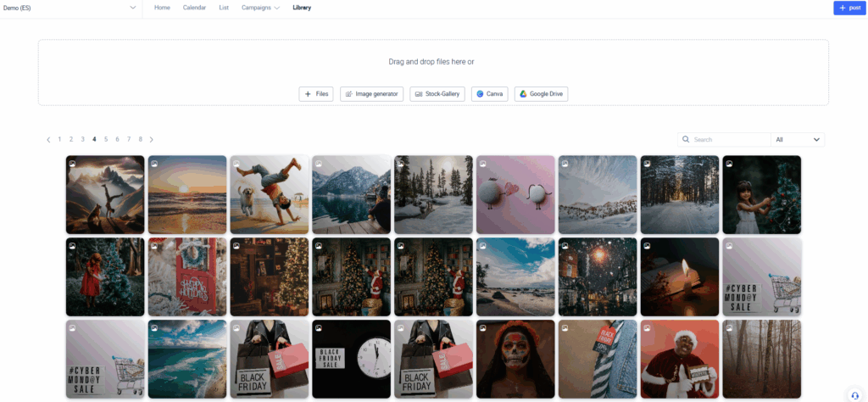Focus the library Search field
This screenshot has height=402, width=868.
coord(729,140)
